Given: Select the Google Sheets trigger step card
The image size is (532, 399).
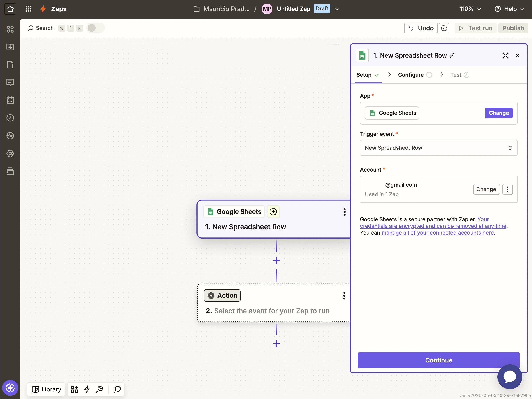Looking at the screenshot, I should 274,219.
